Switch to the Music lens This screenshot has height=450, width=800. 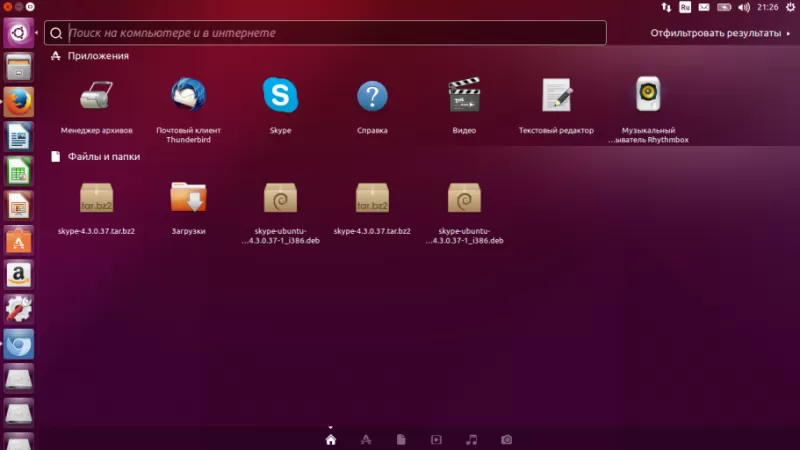click(x=471, y=439)
